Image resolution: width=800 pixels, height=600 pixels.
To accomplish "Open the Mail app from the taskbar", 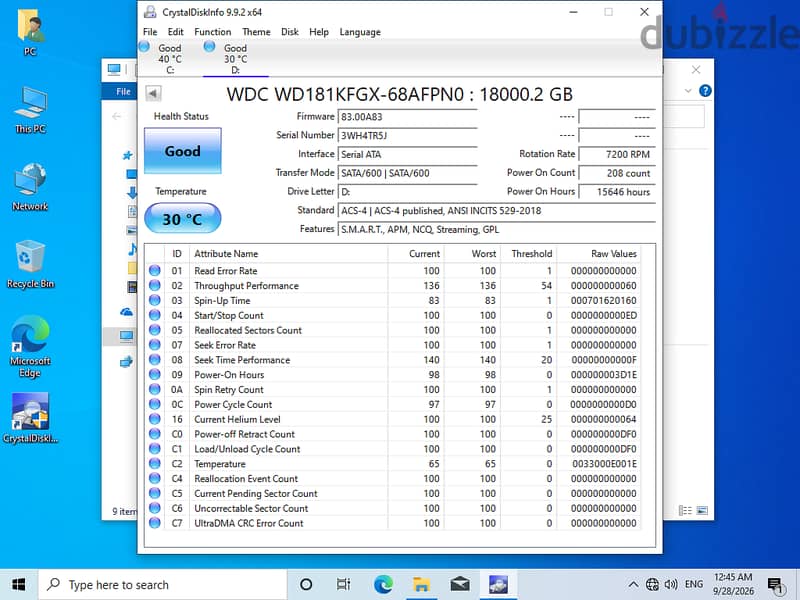I will pyautogui.click(x=460, y=585).
